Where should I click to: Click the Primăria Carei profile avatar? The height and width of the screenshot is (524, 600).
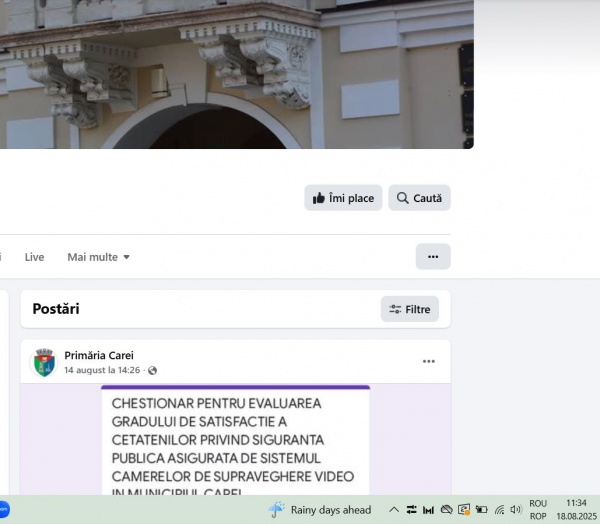pos(44,362)
